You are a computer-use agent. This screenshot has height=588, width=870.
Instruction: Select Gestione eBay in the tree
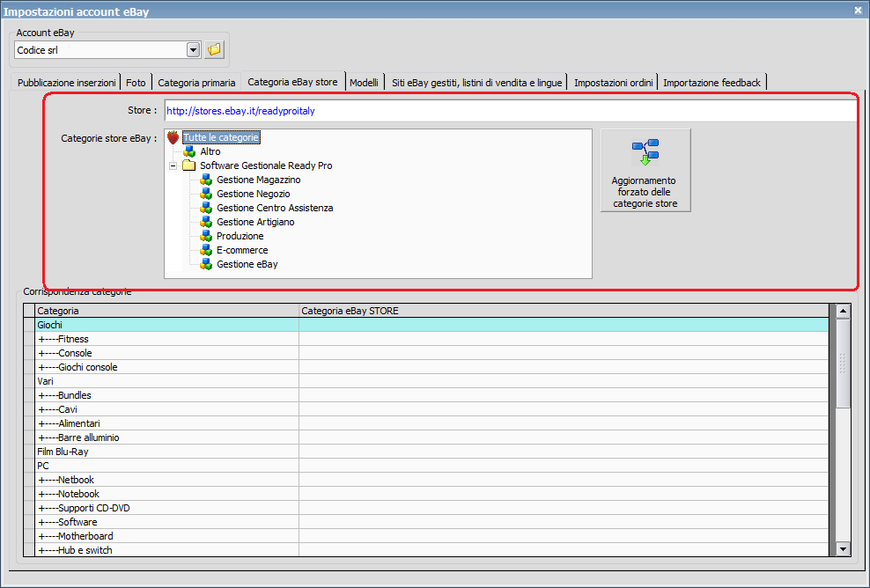[x=247, y=264]
